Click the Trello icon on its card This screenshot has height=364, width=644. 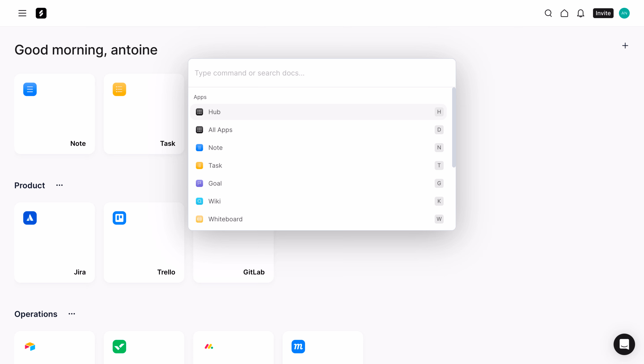pos(119,218)
